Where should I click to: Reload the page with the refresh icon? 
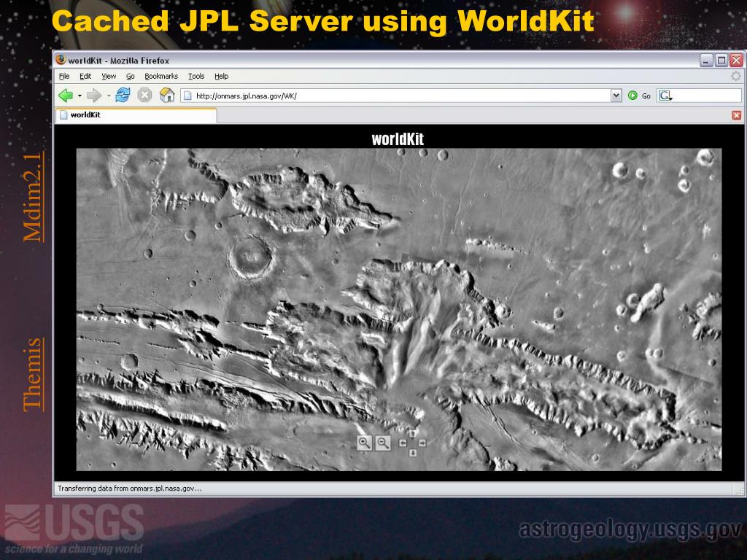(x=123, y=96)
